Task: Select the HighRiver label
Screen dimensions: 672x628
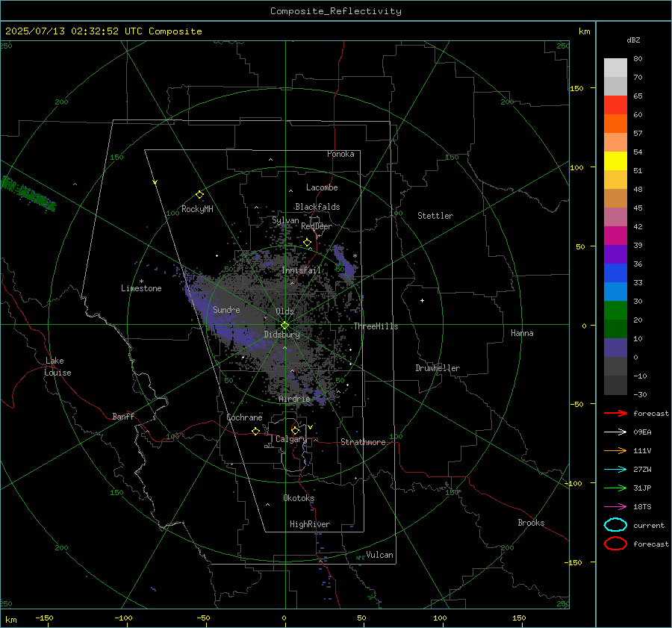Action: 310,524
